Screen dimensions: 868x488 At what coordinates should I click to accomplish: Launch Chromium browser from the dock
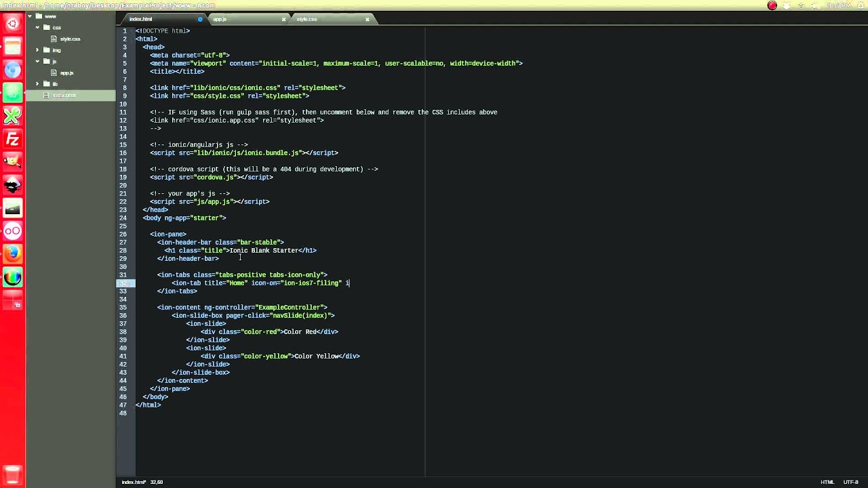pos(12,70)
